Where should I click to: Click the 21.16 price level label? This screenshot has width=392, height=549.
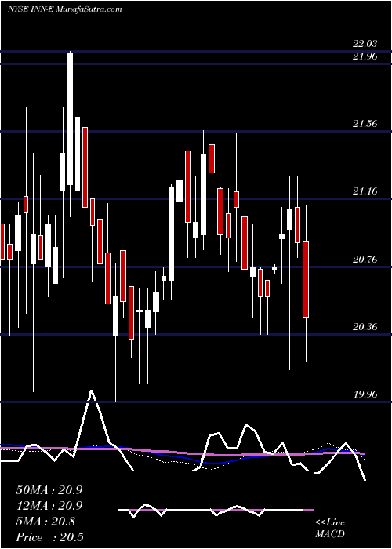pyautogui.click(x=365, y=191)
